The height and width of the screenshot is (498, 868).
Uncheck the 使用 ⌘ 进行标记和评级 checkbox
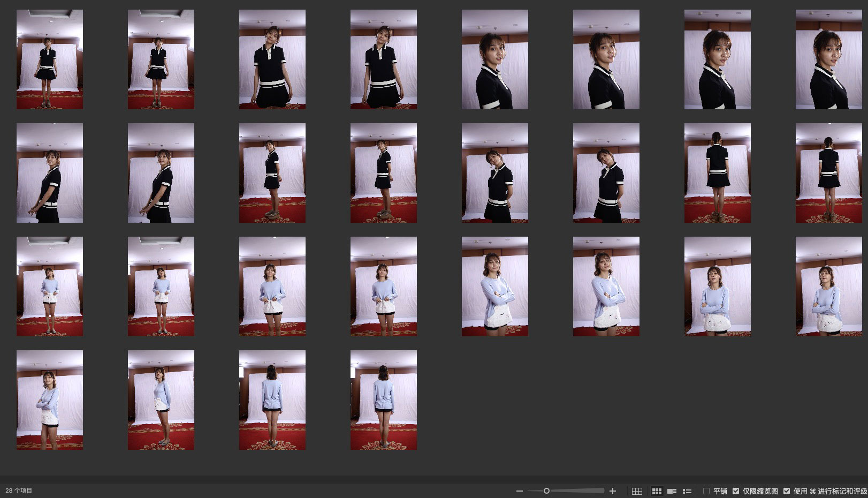787,491
